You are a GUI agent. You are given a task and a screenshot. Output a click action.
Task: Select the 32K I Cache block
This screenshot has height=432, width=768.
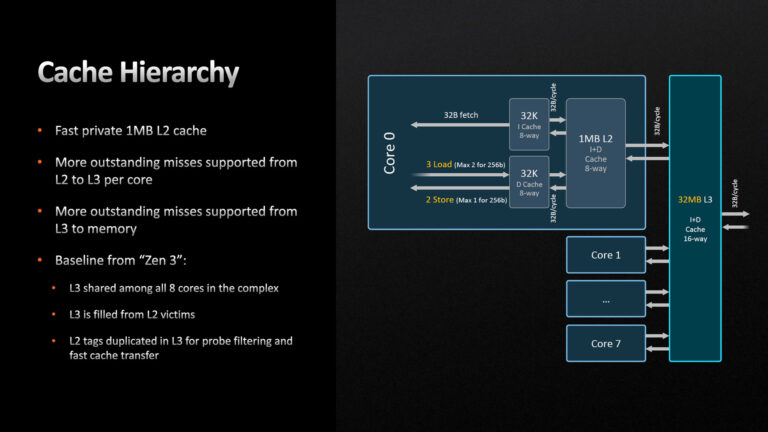click(x=529, y=124)
